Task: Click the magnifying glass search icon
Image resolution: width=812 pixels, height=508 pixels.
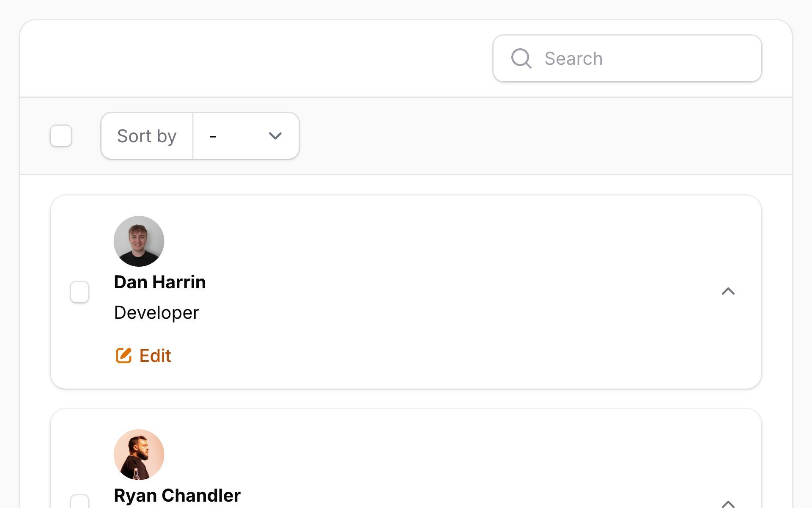Action: pyautogui.click(x=521, y=58)
